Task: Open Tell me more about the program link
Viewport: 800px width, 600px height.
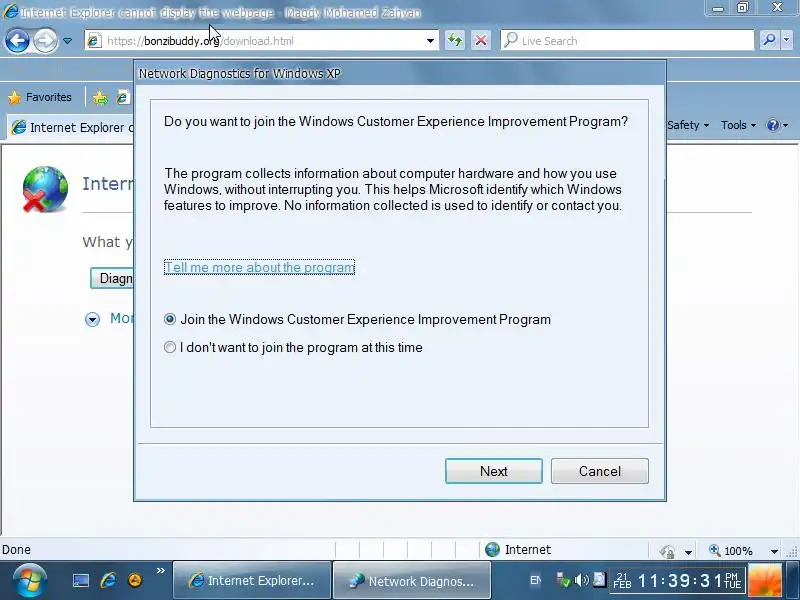Action: [x=259, y=267]
